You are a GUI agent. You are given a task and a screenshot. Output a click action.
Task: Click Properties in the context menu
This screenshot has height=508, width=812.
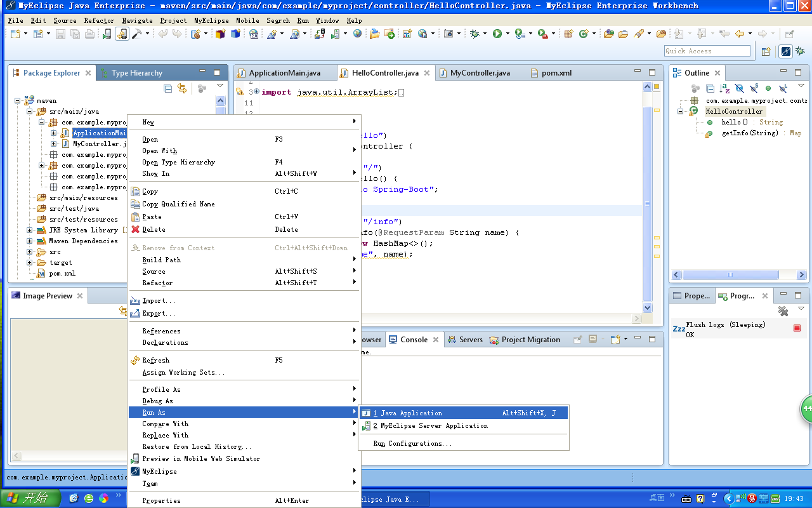(244, 500)
